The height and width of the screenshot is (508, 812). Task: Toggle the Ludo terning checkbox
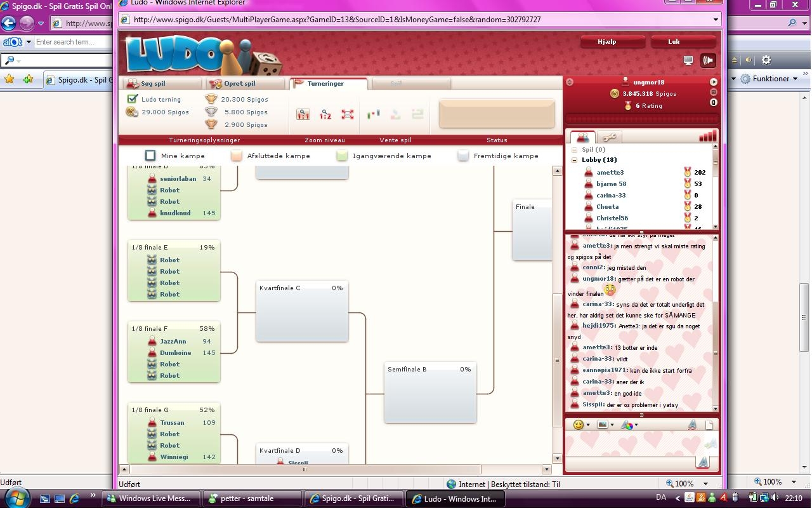pos(133,99)
